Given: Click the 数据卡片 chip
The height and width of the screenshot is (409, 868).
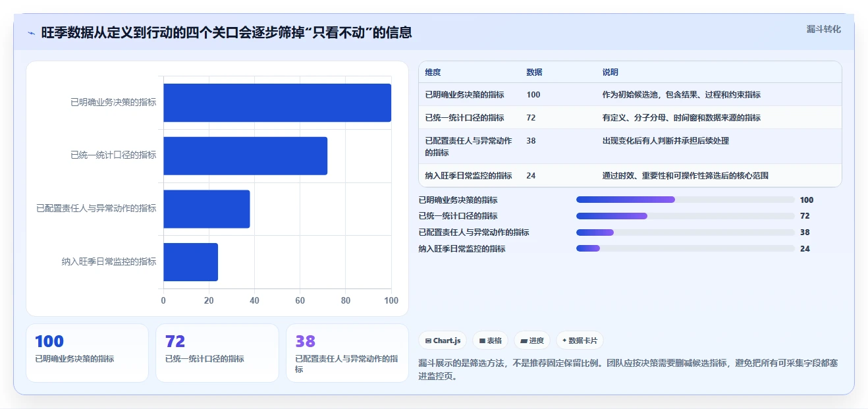Looking at the screenshot, I should coord(580,341).
